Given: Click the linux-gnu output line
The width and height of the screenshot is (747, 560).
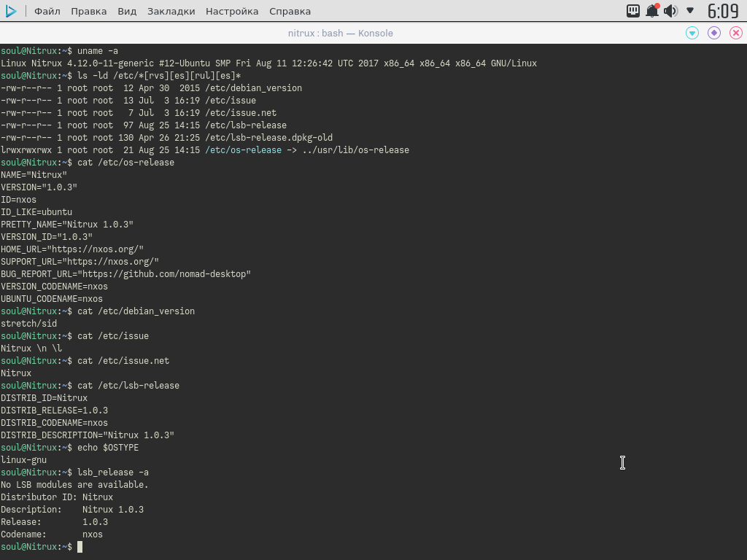Looking at the screenshot, I should tap(24, 459).
